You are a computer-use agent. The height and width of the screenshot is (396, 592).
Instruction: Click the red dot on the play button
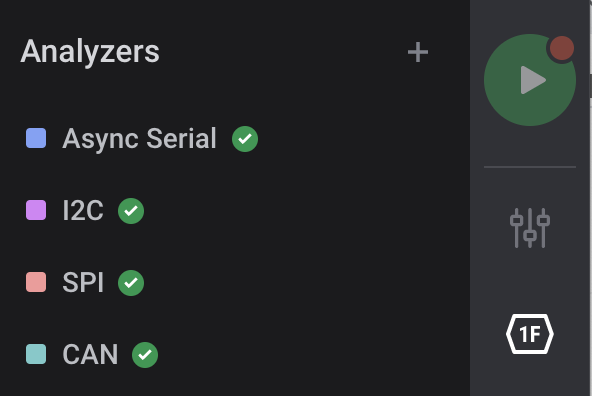click(x=561, y=48)
